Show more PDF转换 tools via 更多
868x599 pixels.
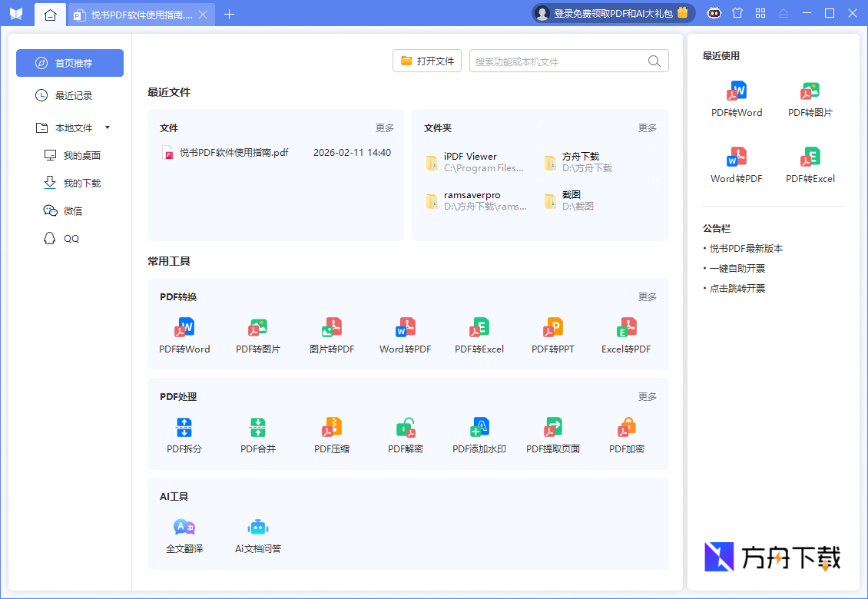[646, 296]
